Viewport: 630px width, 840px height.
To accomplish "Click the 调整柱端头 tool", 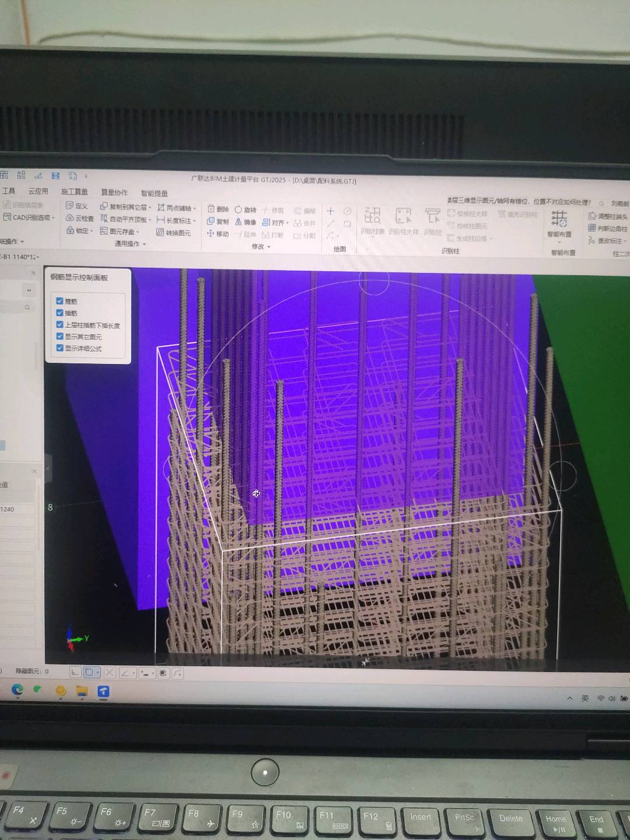I will pos(608,216).
